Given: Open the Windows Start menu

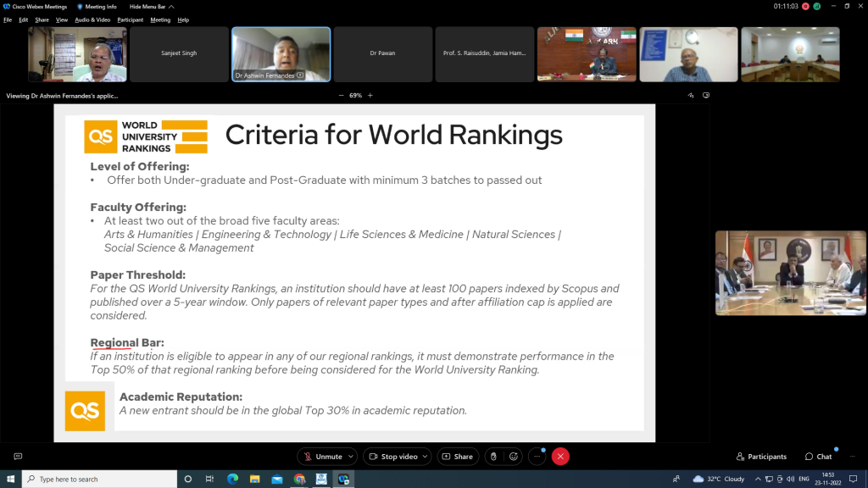Looking at the screenshot, I should 10,480.
